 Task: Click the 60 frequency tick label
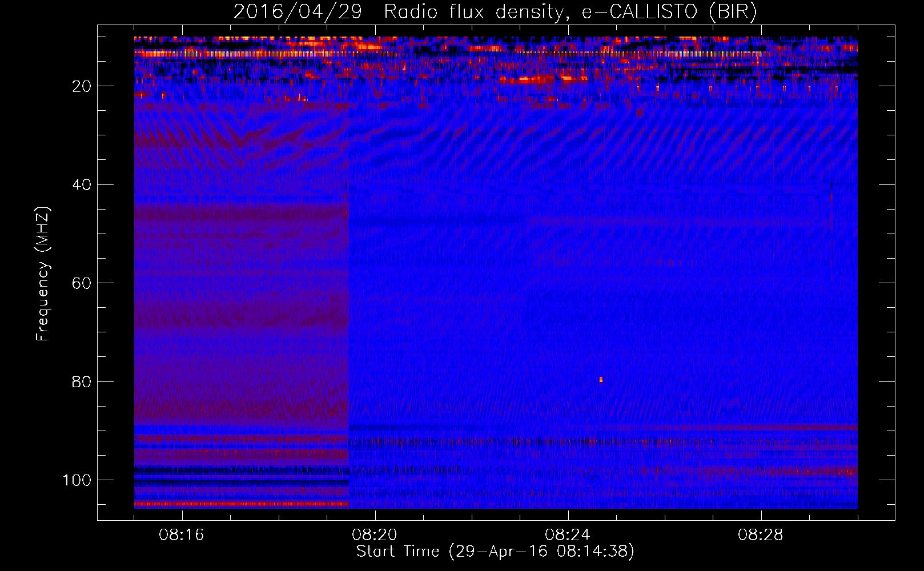coord(82,284)
